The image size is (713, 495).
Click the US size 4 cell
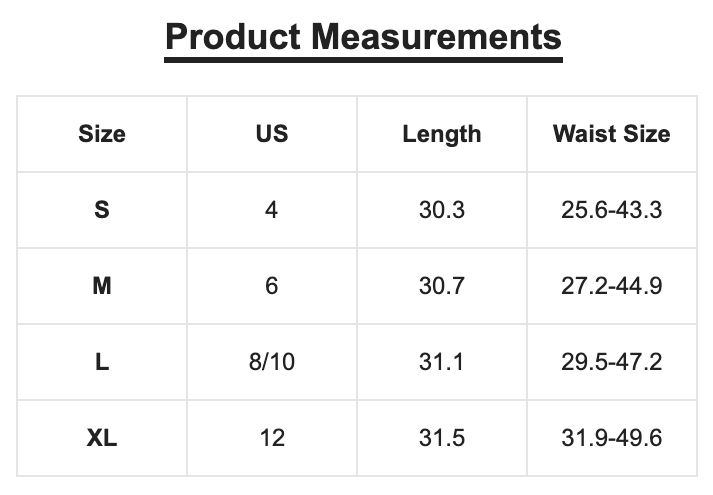[271, 210]
